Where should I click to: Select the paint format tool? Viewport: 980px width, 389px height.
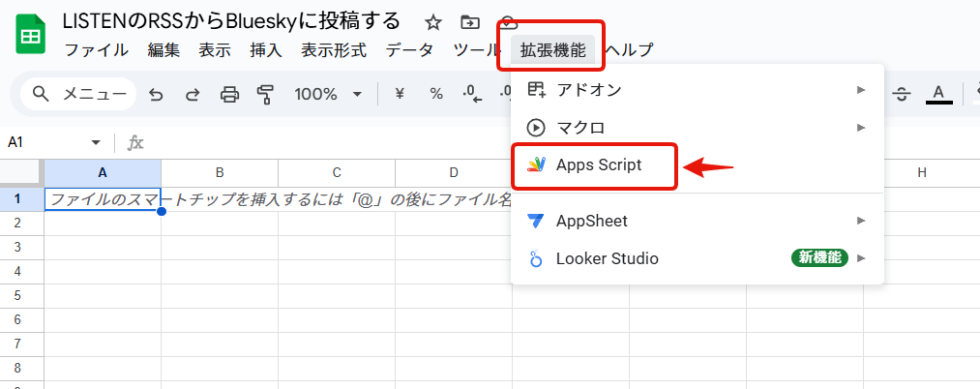coord(266,95)
